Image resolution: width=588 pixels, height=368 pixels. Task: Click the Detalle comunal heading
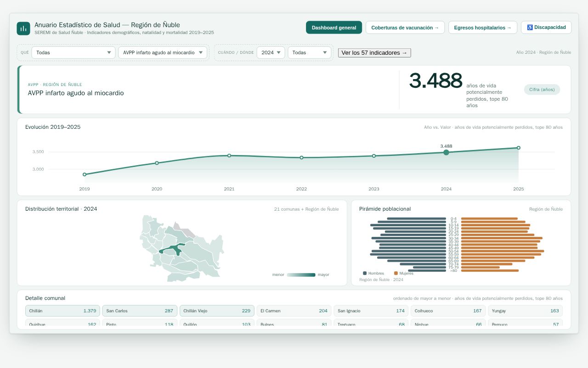click(x=45, y=298)
